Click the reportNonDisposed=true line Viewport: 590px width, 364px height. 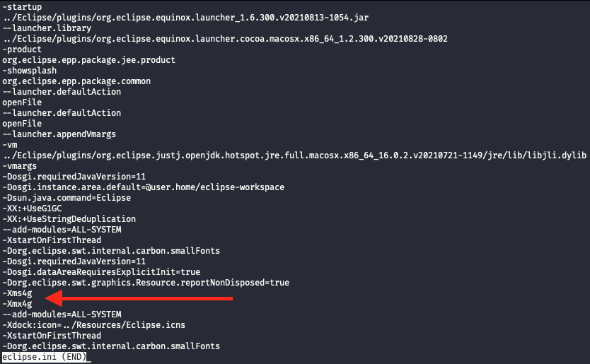(146, 283)
